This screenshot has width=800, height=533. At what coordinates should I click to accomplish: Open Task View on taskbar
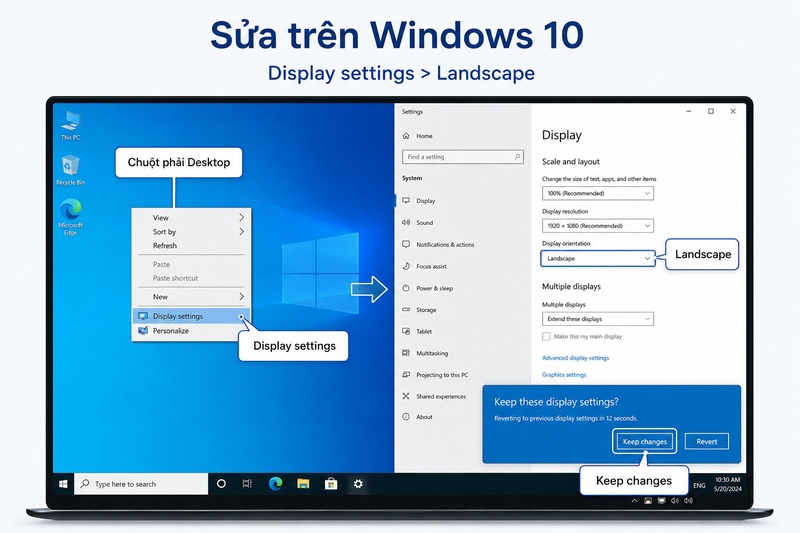pos(247,484)
